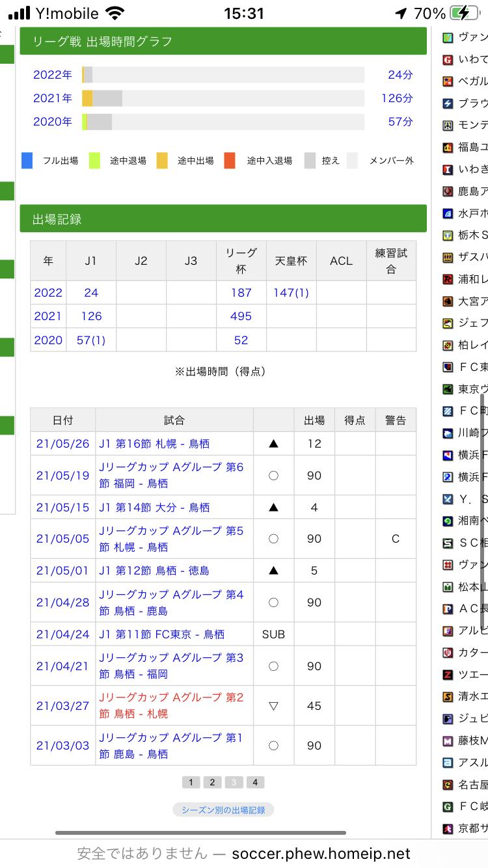Viewport: 488px width, 868px height.
Task: Click the Kyoto (京都) team icon
Action: (448, 828)
